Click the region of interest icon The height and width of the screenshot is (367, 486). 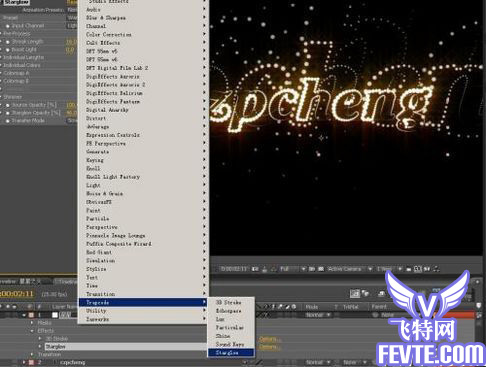click(312, 269)
